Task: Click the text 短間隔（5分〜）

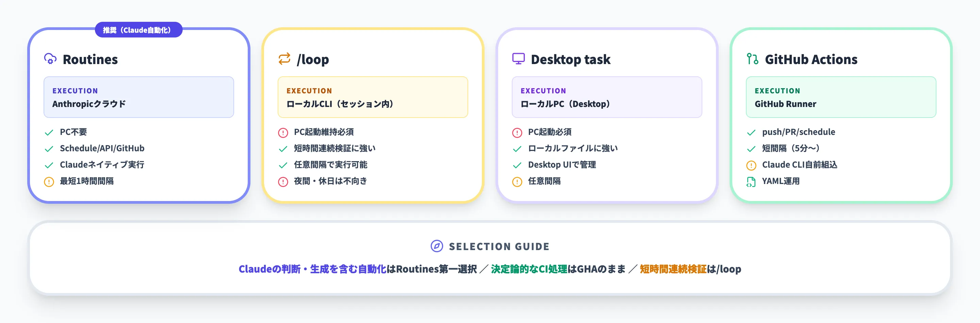Action: (791, 149)
